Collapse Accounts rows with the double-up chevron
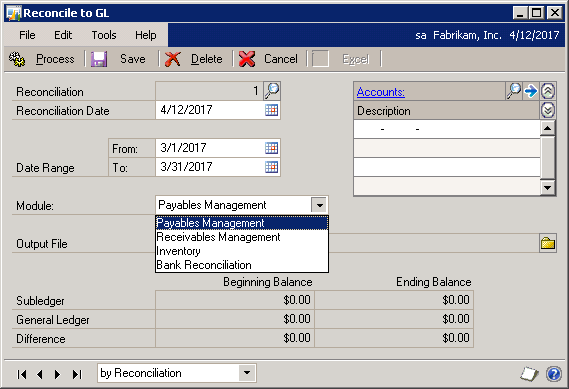 [548, 91]
